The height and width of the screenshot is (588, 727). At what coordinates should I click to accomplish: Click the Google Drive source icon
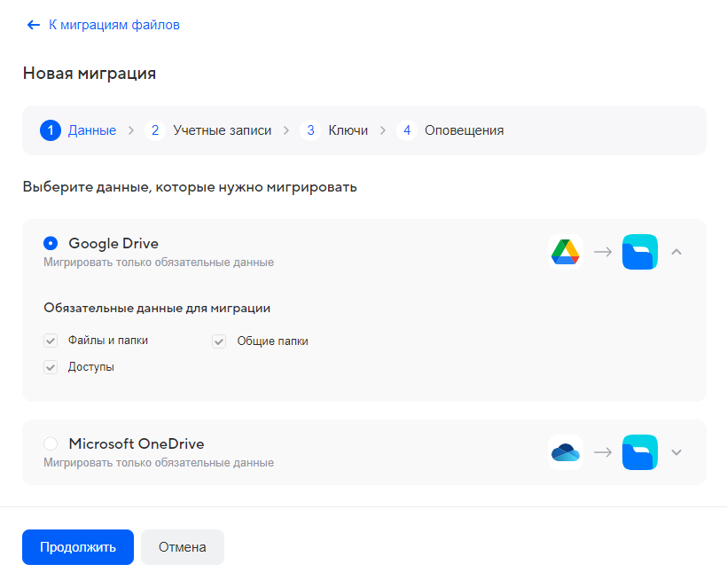click(x=565, y=251)
